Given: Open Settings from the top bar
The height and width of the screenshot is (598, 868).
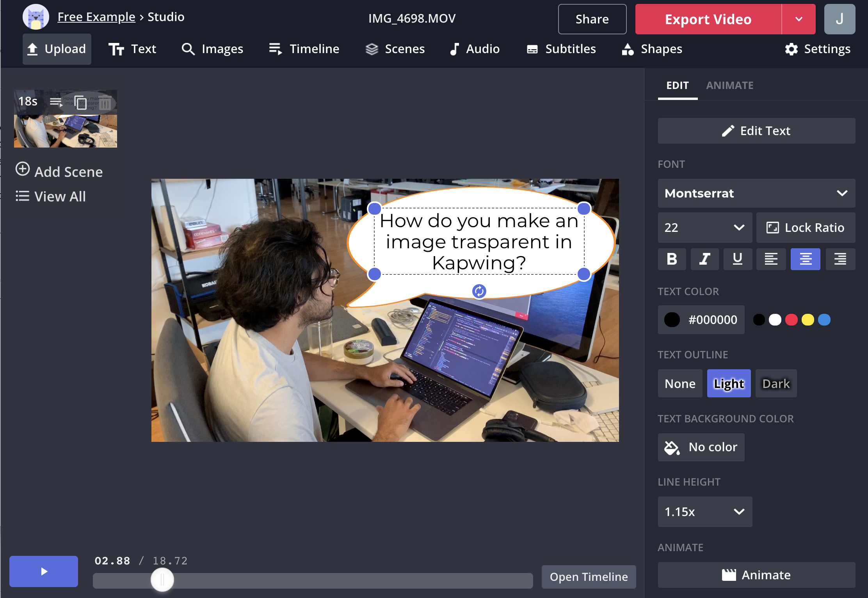Looking at the screenshot, I should pos(818,48).
